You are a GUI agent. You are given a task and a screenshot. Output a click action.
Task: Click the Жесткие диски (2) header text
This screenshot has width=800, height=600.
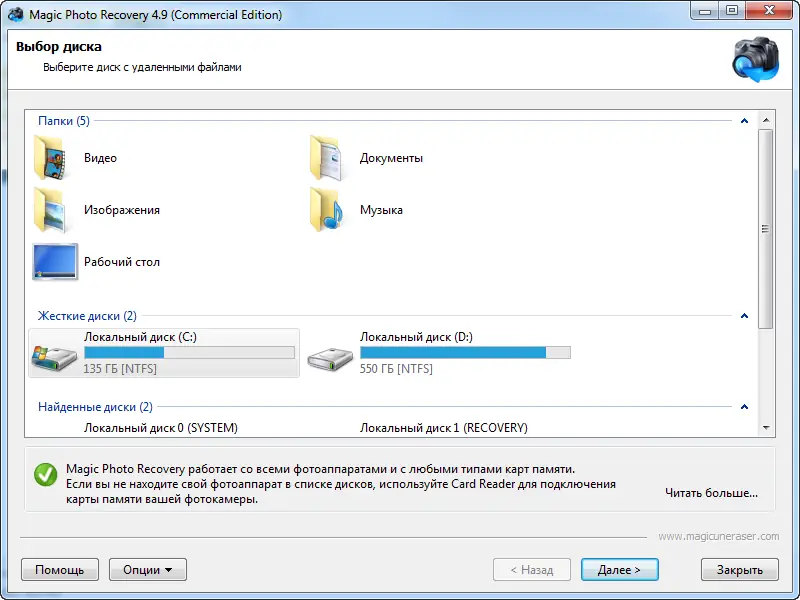pyautogui.click(x=87, y=316)
